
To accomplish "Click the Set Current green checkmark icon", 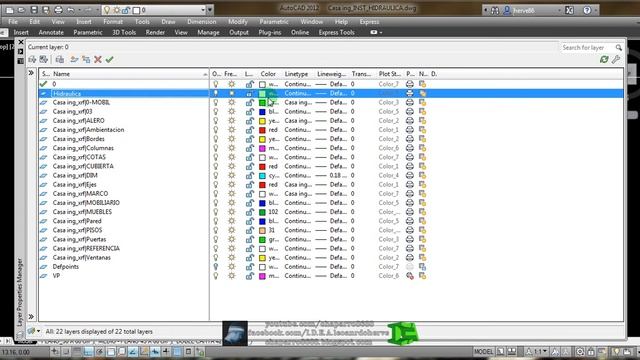I will (x=109, y=60).
